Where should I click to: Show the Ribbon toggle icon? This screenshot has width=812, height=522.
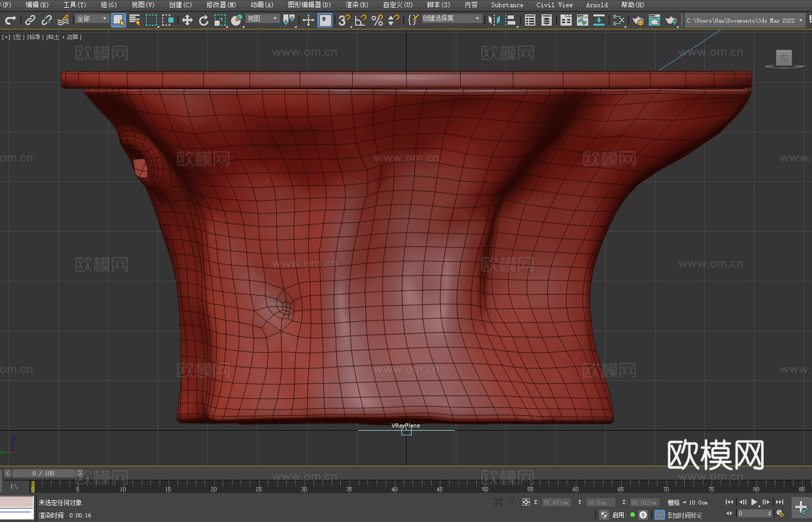tap(566, 20)
